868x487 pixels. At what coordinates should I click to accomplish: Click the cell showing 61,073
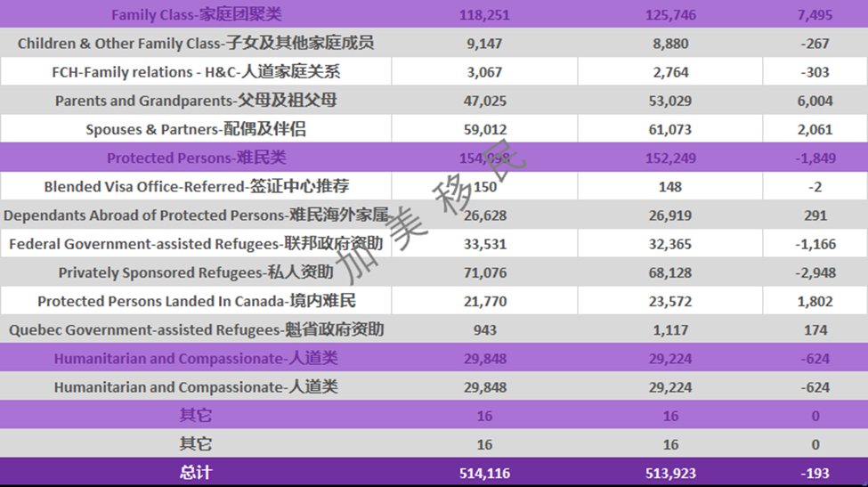[670, 130]
